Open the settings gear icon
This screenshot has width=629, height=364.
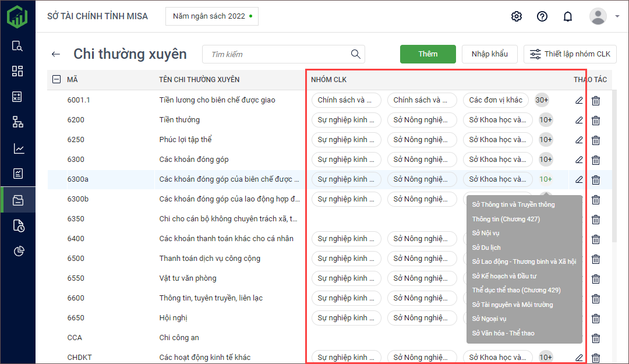pos(516,16)
